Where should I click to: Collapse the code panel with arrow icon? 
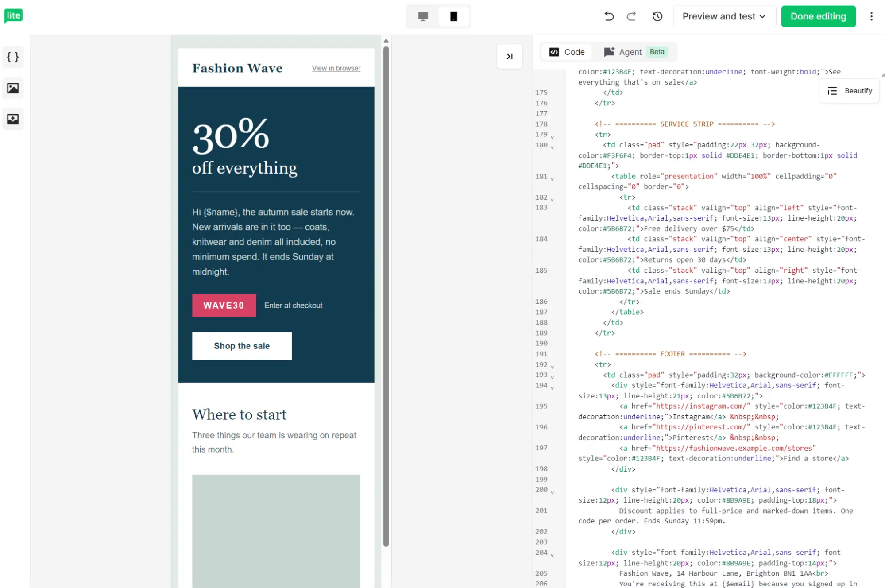click(x=510, y=56)
